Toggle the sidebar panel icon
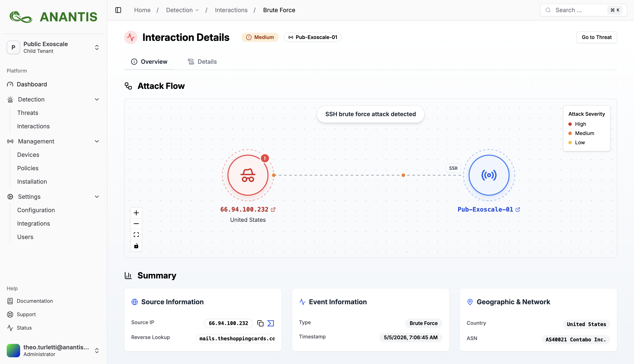The height and width of the screenshot is (364, 634). (x=118, y=10)
